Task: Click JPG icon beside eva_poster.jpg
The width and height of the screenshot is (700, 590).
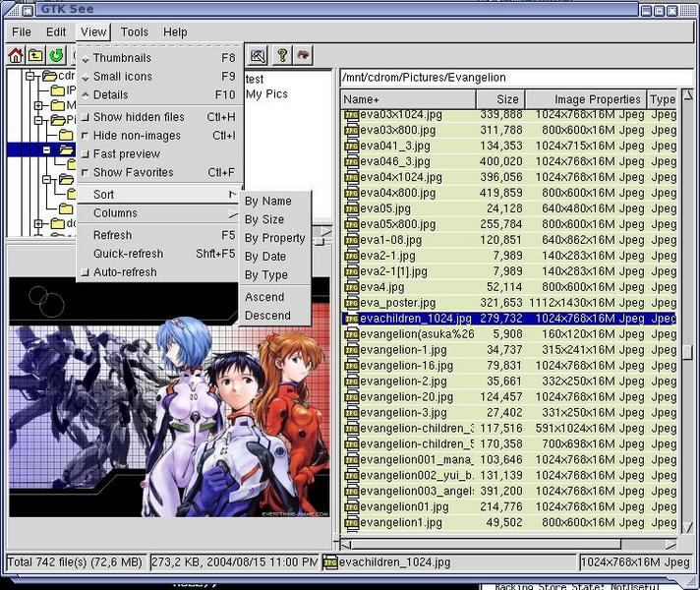Action: coord(351,303)
